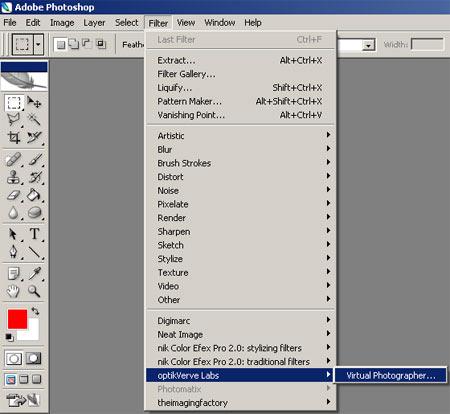Select the Notes tool
This screenshot has width=450, height=414.
(14, 274)
